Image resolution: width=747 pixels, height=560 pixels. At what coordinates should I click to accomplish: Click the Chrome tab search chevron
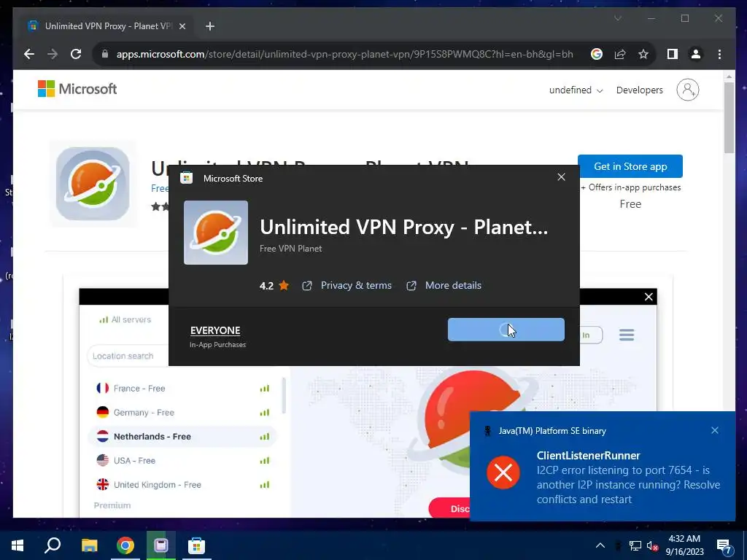pos(617,18)
